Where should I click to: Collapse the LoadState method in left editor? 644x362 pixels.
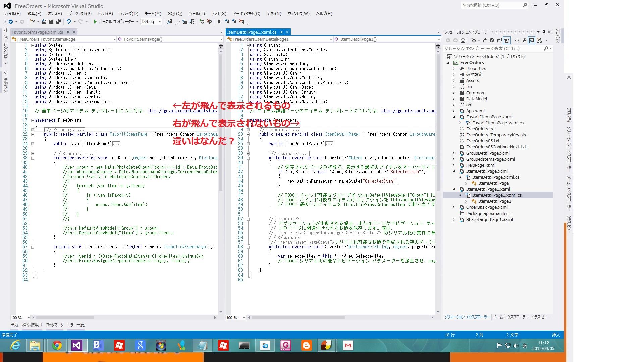[33, 158]
